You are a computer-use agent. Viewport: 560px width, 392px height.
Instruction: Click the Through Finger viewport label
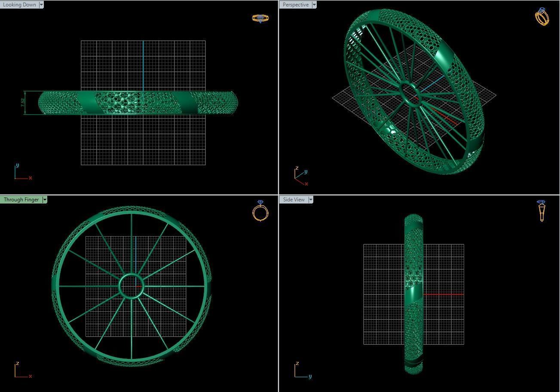coord(21,200)
